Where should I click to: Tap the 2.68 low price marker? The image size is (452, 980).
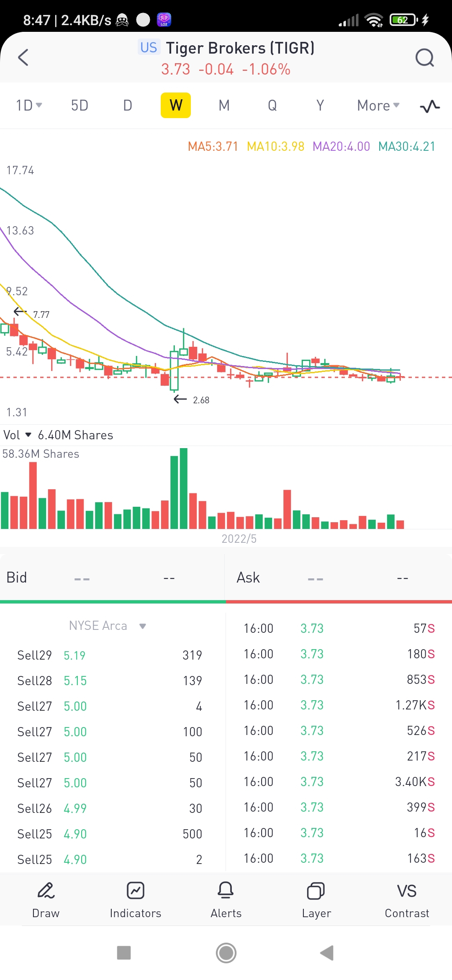coord(201,400)
